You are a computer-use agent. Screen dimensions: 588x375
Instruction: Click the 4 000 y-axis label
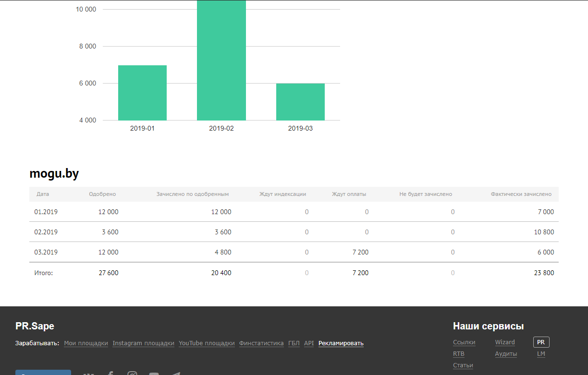pos(87,120)
